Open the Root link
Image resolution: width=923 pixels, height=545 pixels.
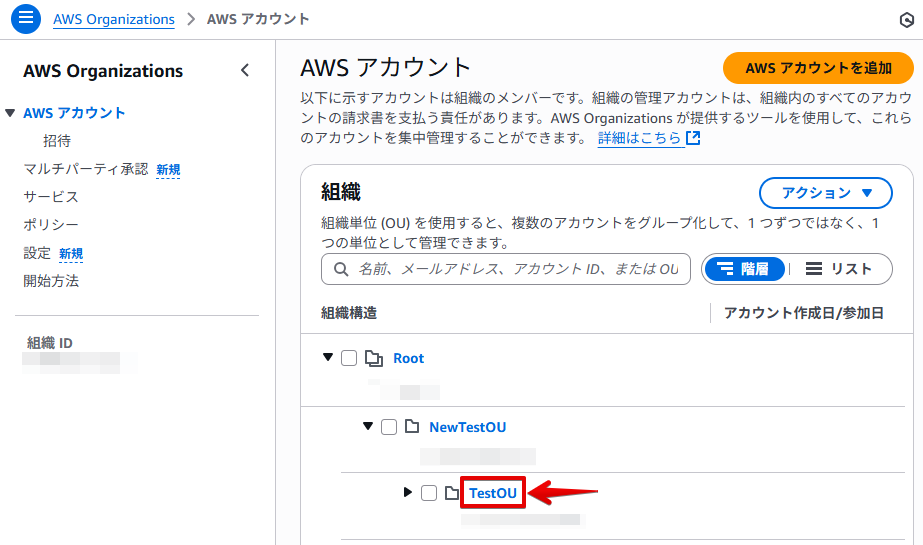(x=409, y=358)
